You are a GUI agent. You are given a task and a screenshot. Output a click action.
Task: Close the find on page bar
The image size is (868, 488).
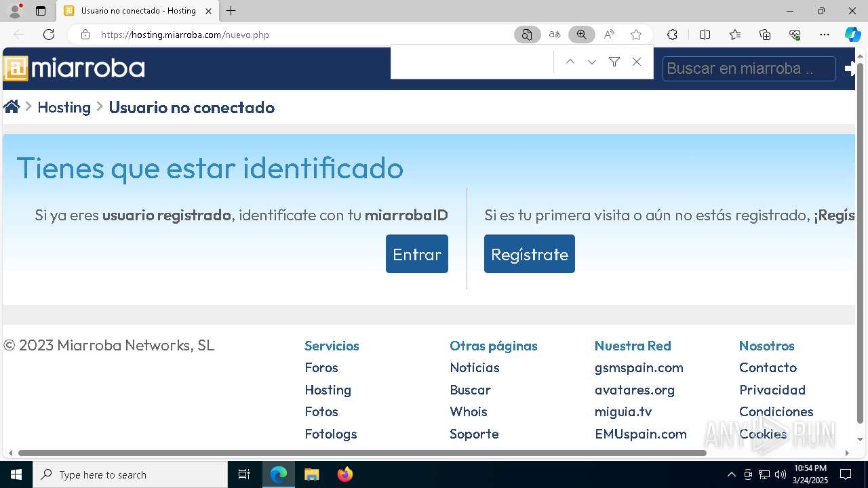tap(636, 62)
